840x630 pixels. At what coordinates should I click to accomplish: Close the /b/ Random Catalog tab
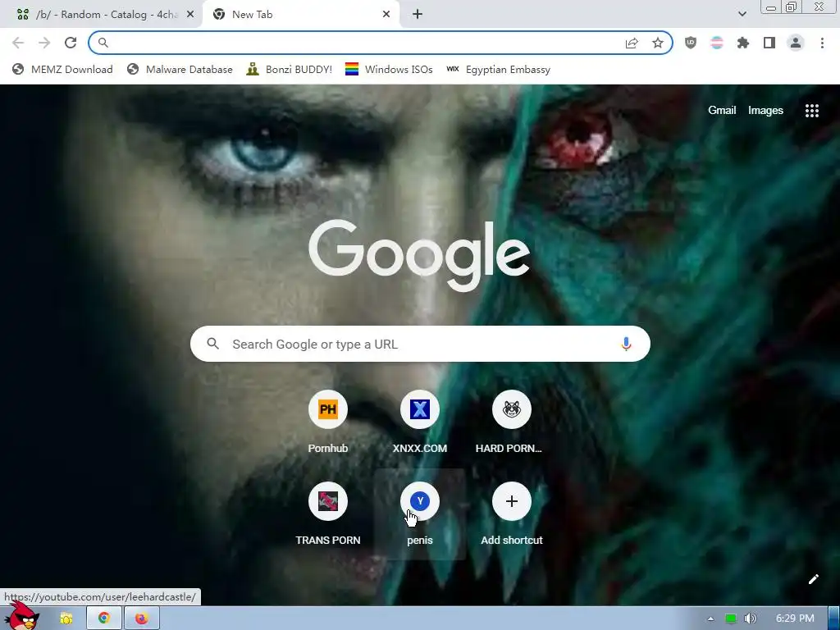(x=189, y=15)
